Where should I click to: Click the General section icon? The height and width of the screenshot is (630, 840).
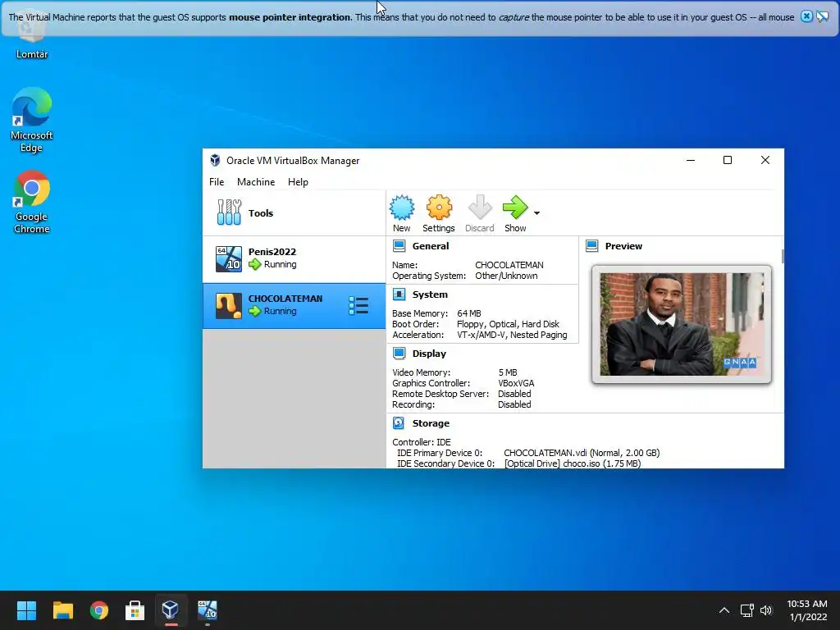tap(399, 246)
